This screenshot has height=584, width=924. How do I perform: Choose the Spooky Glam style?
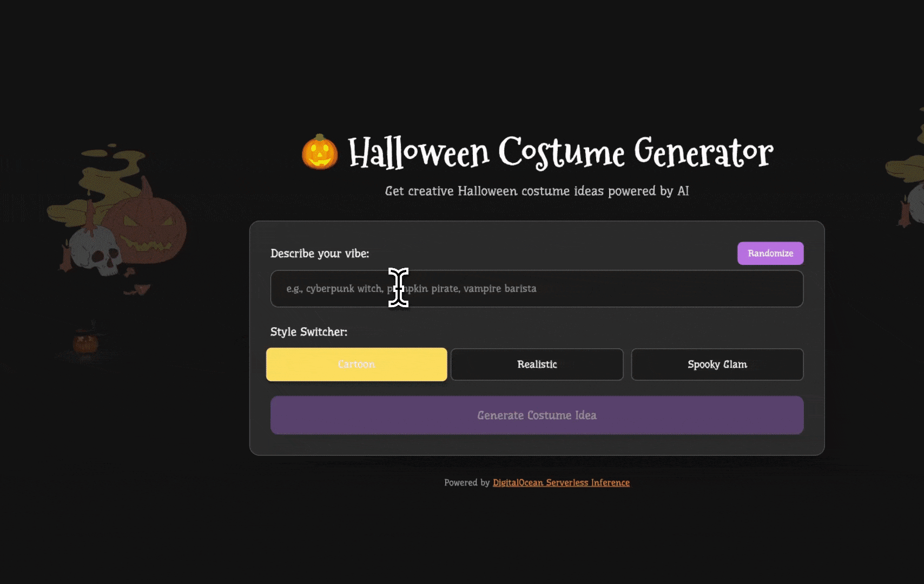717,364
